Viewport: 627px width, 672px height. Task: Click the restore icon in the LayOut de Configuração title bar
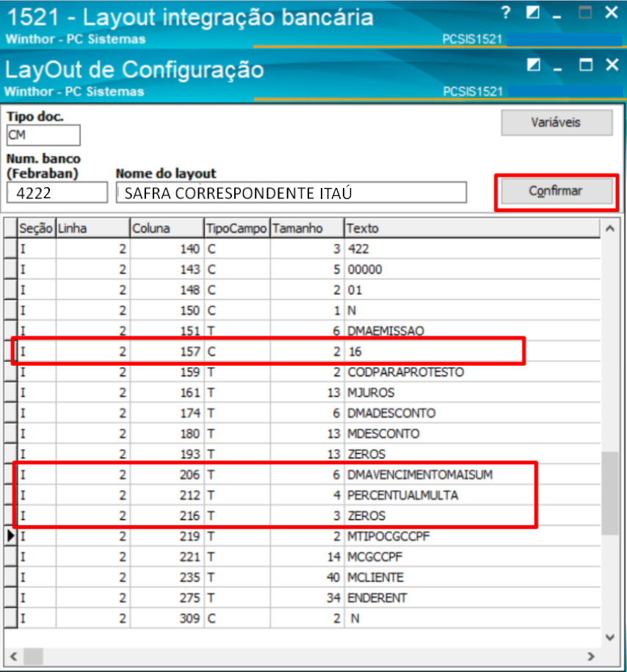pyautogui.click(x=534, y=65)
